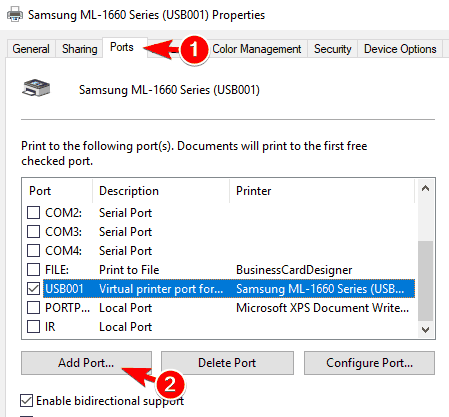Click the Samsung printer icon beside its name

click(36, 88)
